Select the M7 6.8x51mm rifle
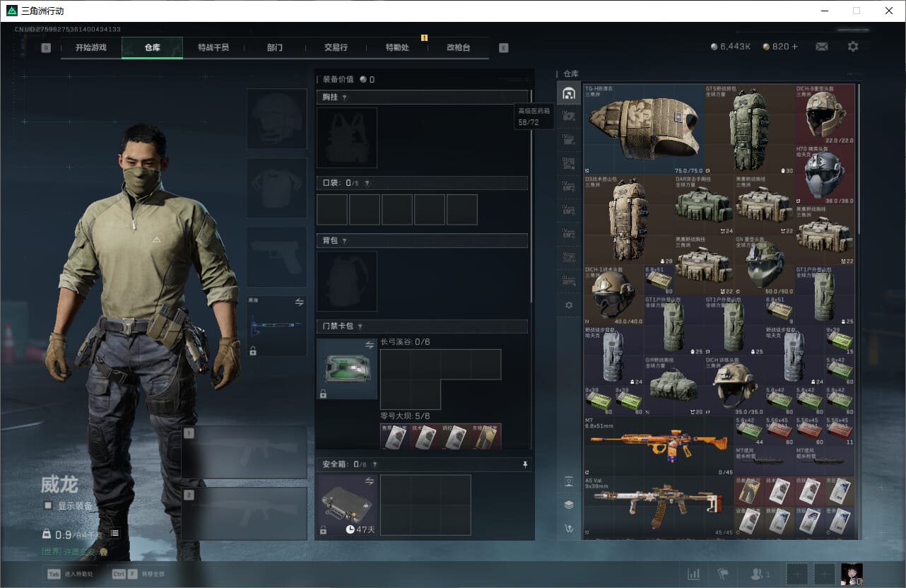The height and width of the screenshot is (588, 906). [659, 446]
